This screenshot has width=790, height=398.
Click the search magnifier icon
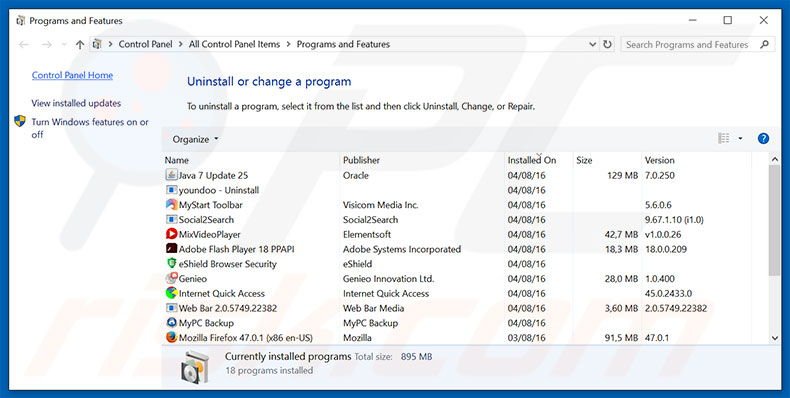click(764, 44)
